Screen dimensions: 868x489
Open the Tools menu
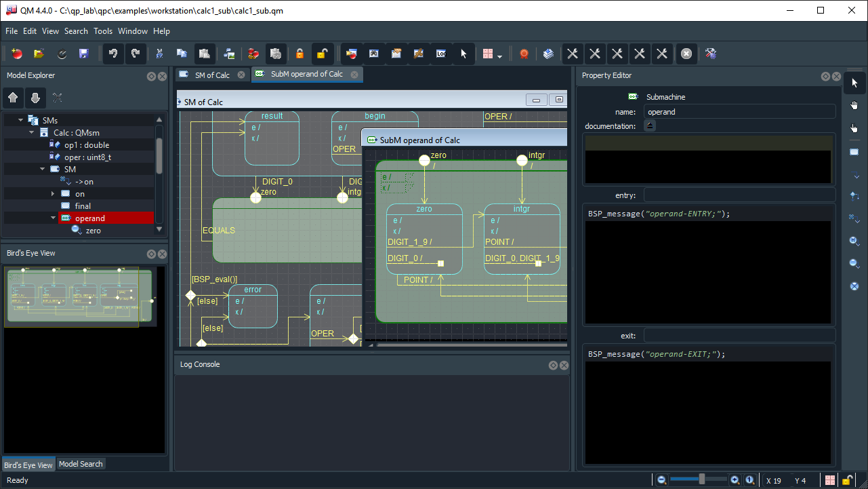pos(103,31)
